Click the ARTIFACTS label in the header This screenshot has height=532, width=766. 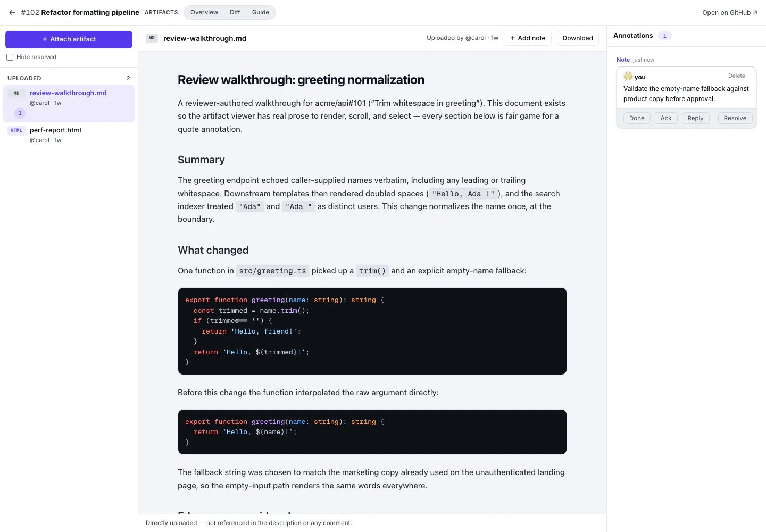point(161,12)
